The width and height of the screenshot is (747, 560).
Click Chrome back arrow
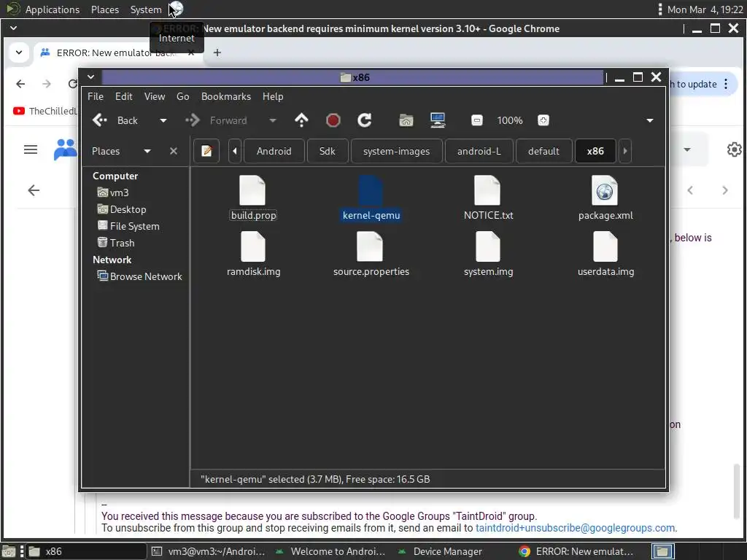pos(20,84)
